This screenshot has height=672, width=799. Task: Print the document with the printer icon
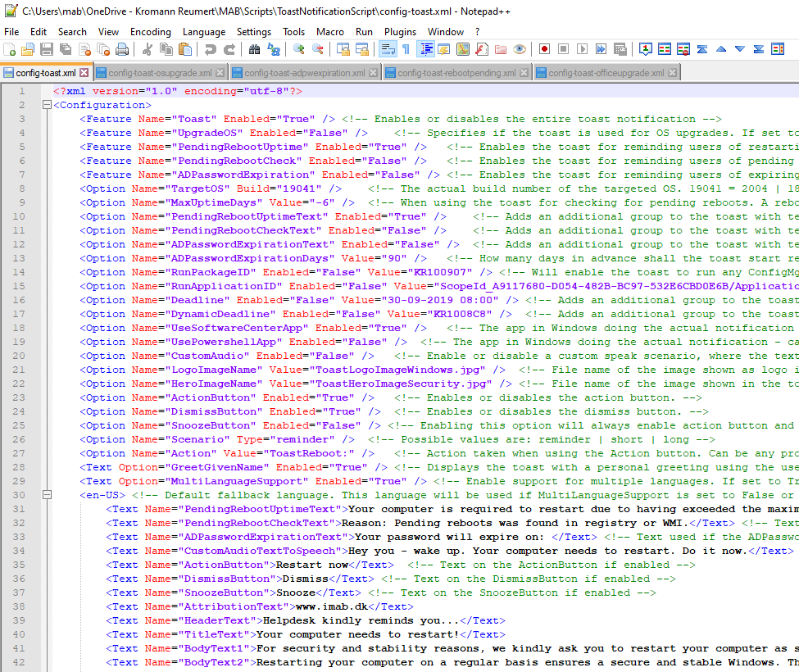tap(122, 49)
